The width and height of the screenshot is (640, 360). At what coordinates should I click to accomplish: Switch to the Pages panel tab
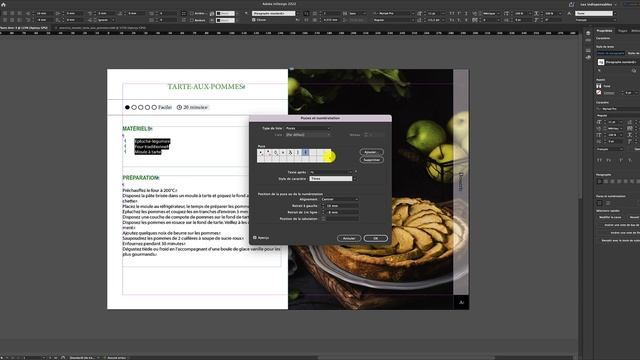click(622, 31)
